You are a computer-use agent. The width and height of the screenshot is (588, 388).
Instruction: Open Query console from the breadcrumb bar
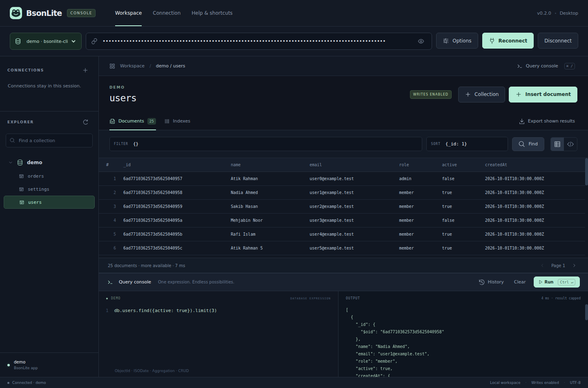(x=546, y=66)
